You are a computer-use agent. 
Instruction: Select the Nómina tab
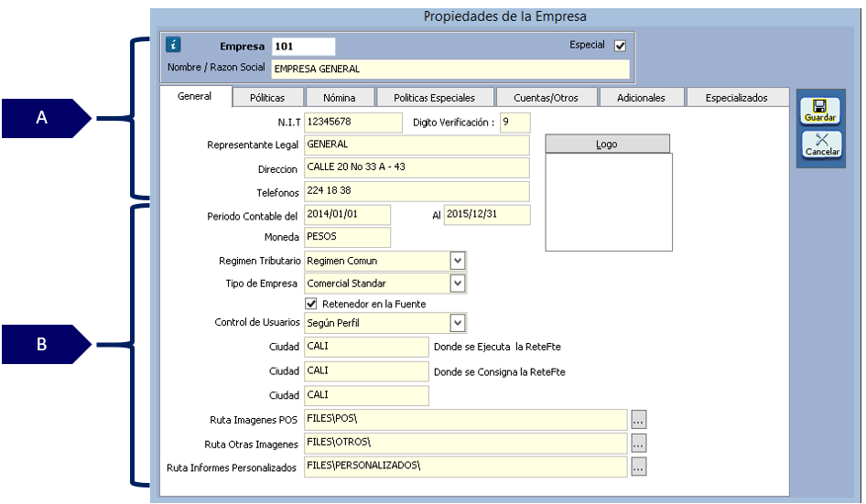coord(340,98)
